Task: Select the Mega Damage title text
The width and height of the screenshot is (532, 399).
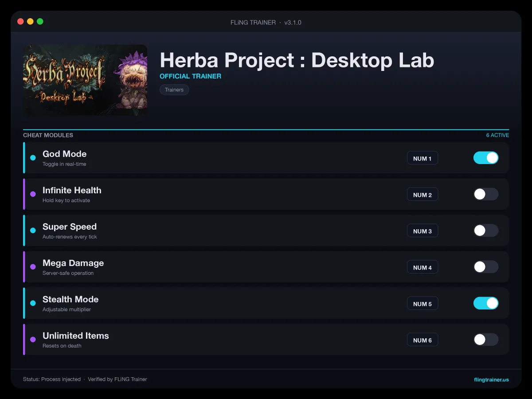Action: point(73,263)
